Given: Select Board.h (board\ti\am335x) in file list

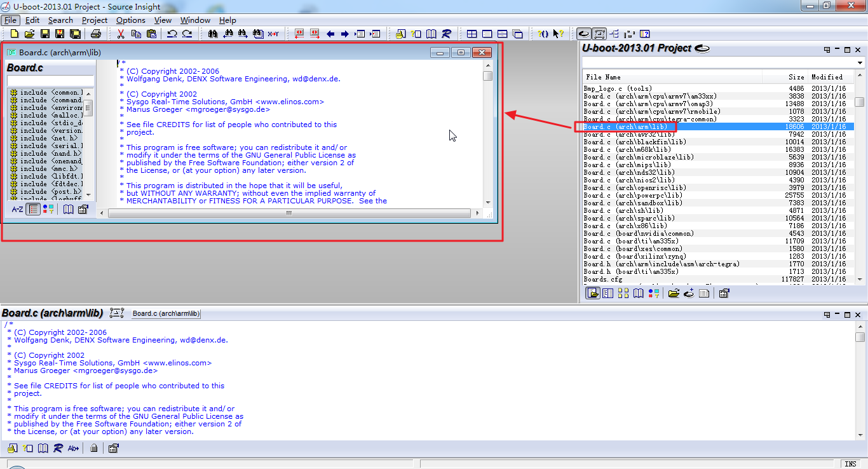Looking at the screenshot, I should pyautogui.click(x=718, y=271).
